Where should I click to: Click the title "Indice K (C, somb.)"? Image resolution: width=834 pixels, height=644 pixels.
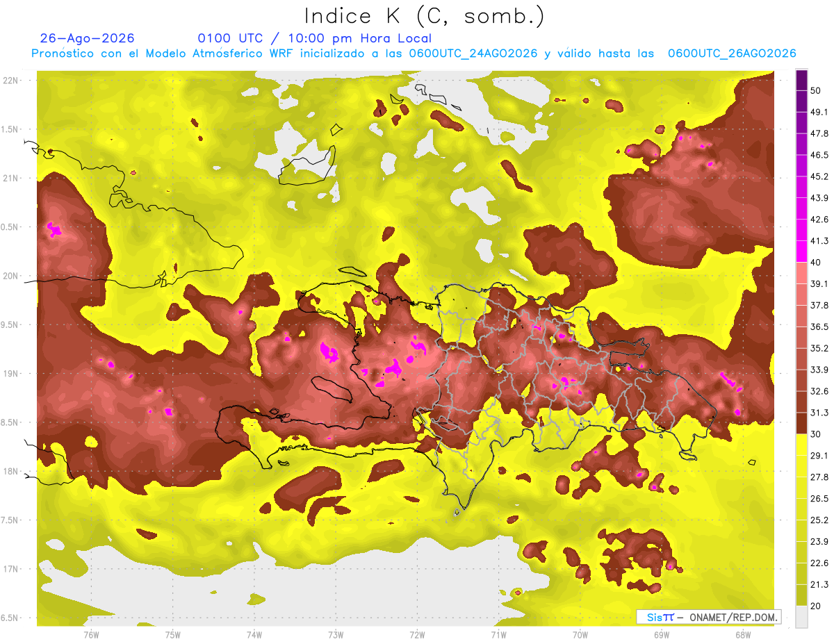(424, 15)
